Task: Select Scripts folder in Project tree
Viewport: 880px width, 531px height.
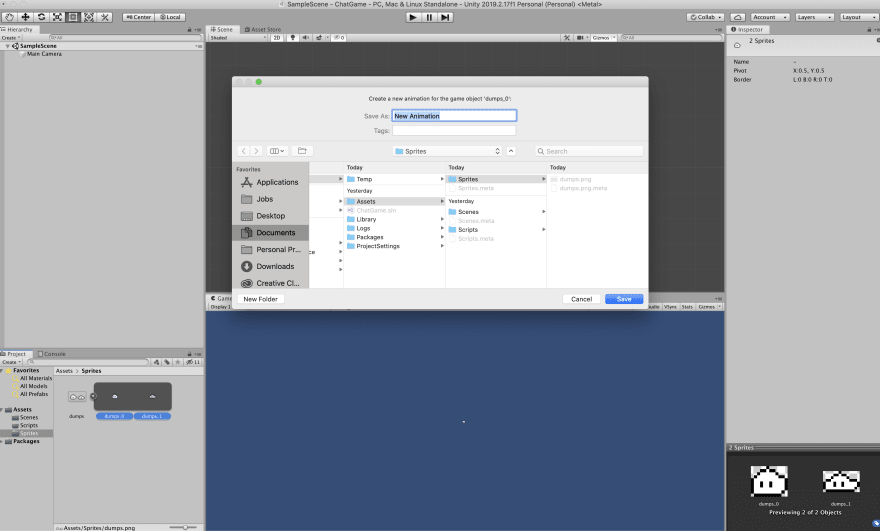Action: tap(29, 425)
